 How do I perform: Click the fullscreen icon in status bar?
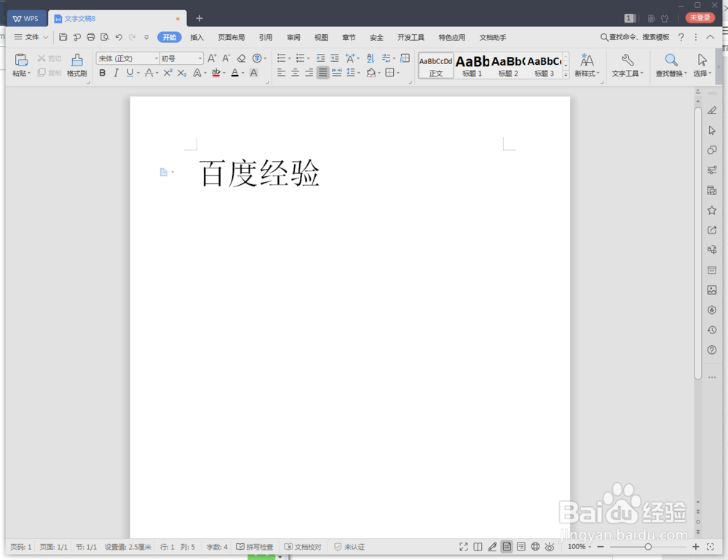(x=463, y=547)
